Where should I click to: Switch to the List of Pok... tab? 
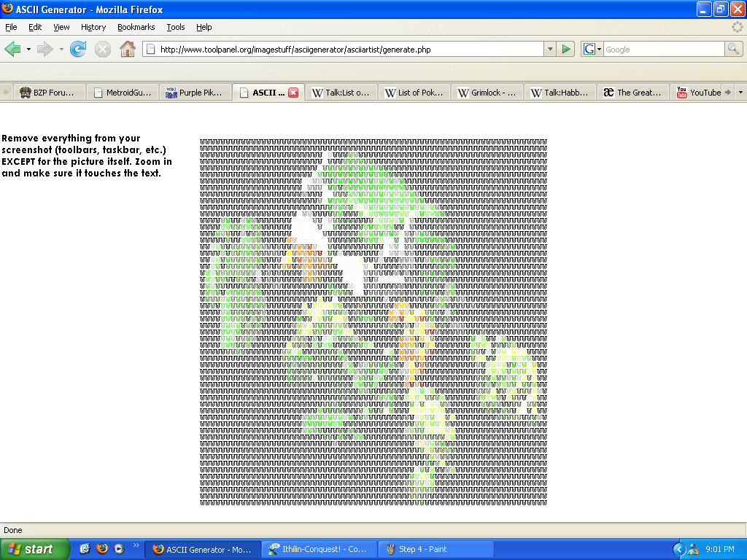[x=414, y=93]
